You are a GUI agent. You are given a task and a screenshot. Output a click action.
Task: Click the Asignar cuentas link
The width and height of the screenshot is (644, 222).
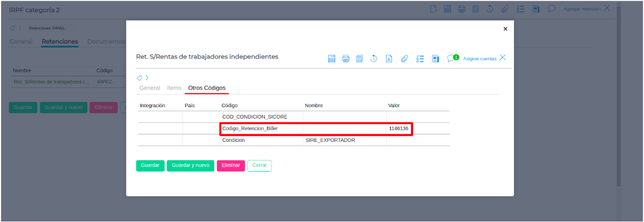click(x=480, y=58)
